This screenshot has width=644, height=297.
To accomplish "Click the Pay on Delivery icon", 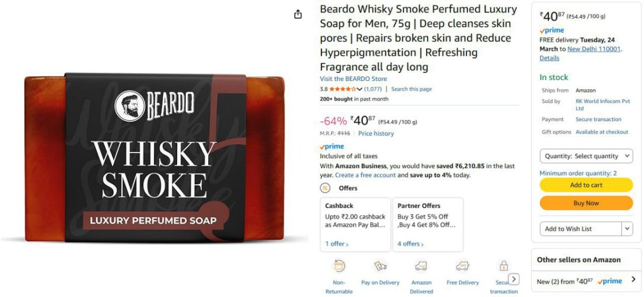I will [380, 266].
